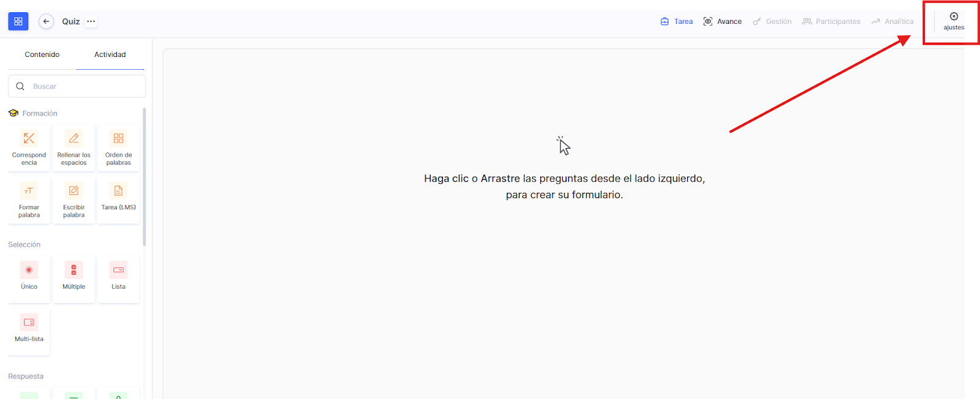
Task: Click the Respuesta section heading
Action: click(x=26, y=376)
